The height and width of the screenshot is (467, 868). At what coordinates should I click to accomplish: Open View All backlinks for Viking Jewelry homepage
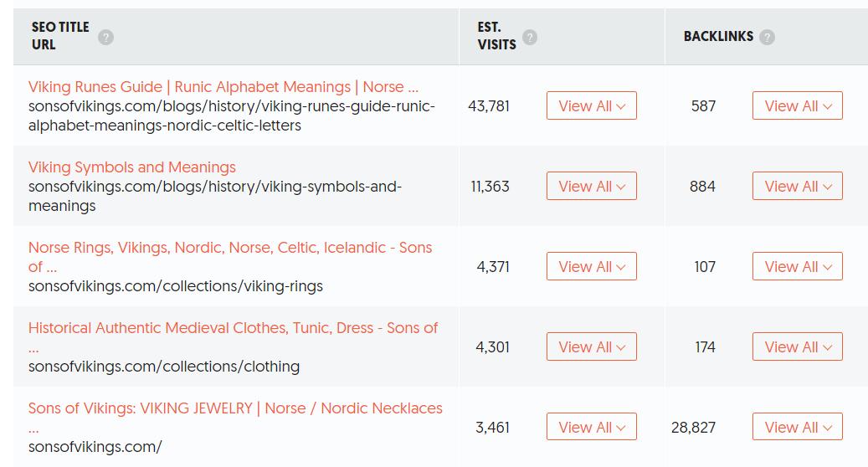pos(797,428)
